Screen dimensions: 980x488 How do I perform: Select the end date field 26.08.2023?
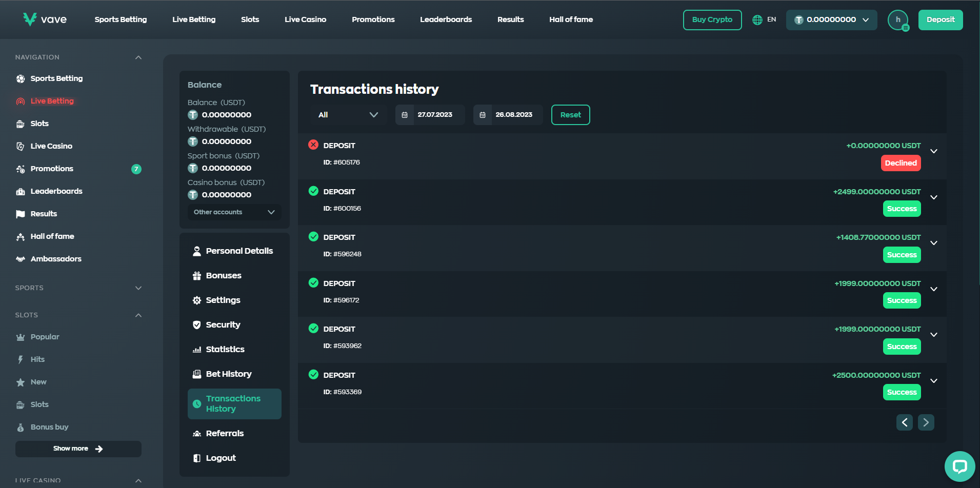point(508,115)
